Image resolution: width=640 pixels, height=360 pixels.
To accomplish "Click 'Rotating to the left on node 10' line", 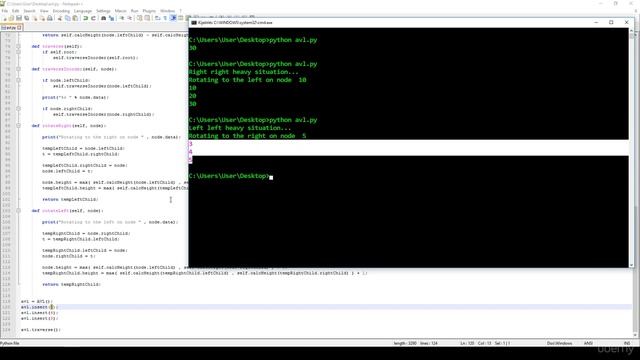I will (x=247, y=80).
